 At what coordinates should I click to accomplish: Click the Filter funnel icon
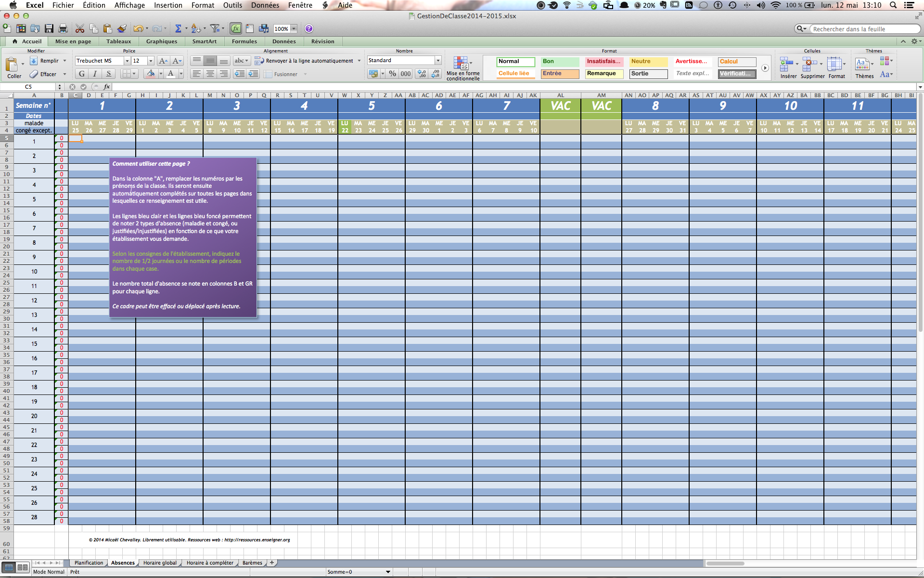[x=215, y=29]
